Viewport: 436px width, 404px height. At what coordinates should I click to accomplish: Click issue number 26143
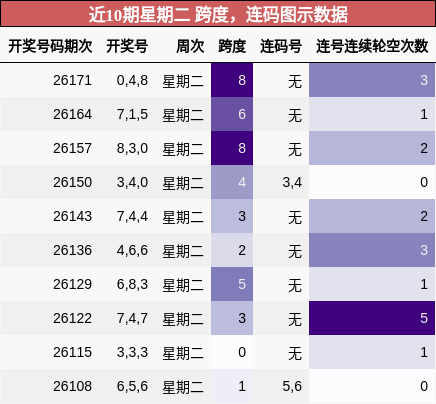coord(72,216)
